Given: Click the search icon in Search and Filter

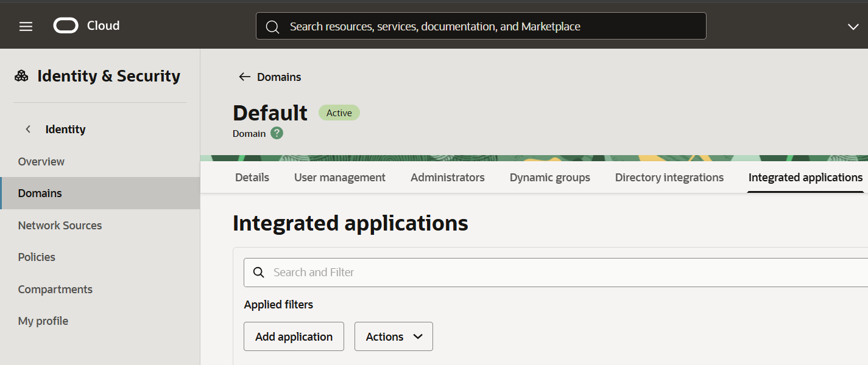Looking at the screenshot, I should [259, 273].
